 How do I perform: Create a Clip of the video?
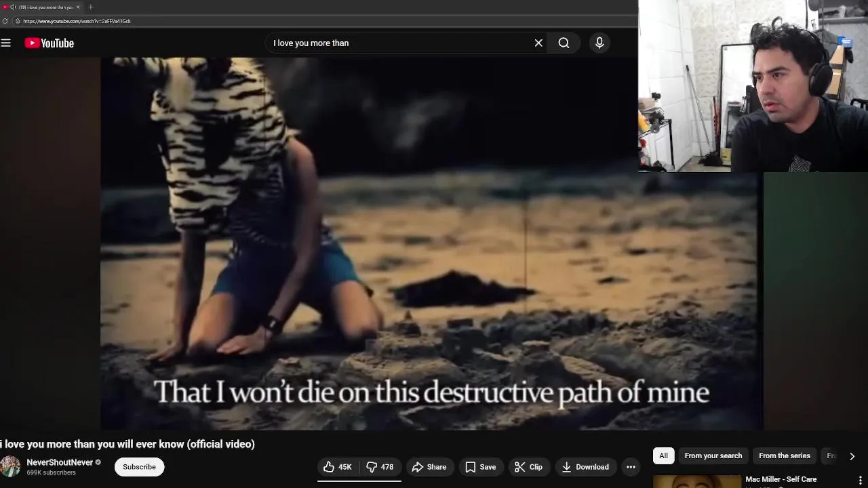528,466
